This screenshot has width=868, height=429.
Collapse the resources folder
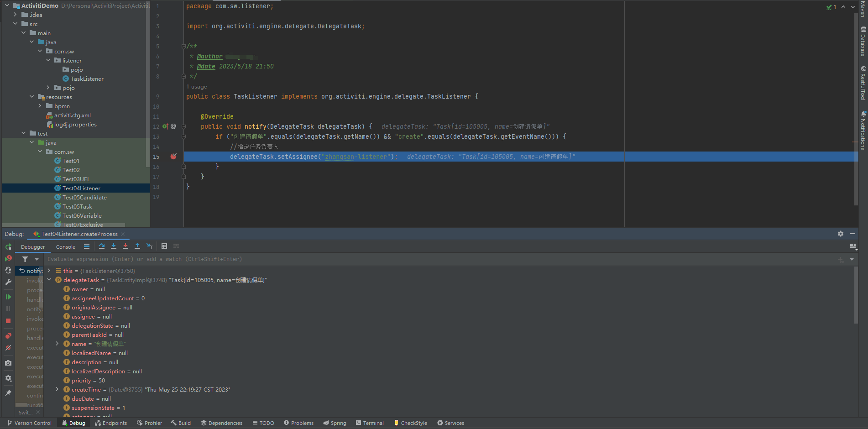[31, 97]
